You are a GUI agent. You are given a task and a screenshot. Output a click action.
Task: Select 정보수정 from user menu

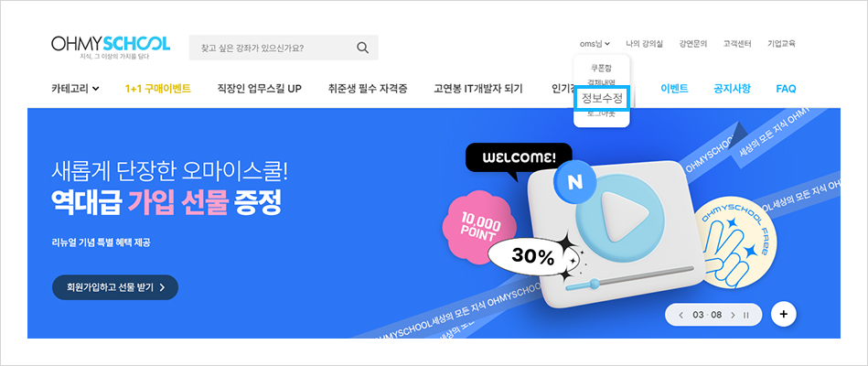pos(602,99)
